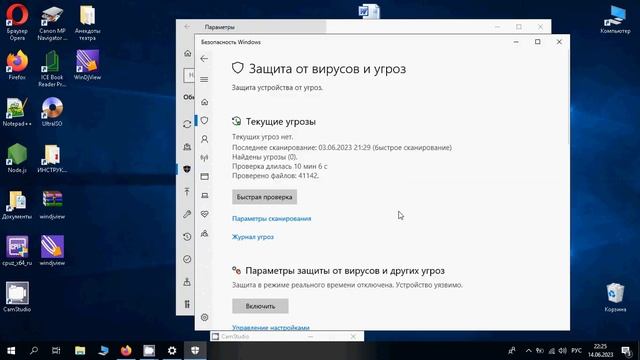Select Windows Security shield in Параметры sidebar
Screen dimensions: 640x360
[187, 169]
